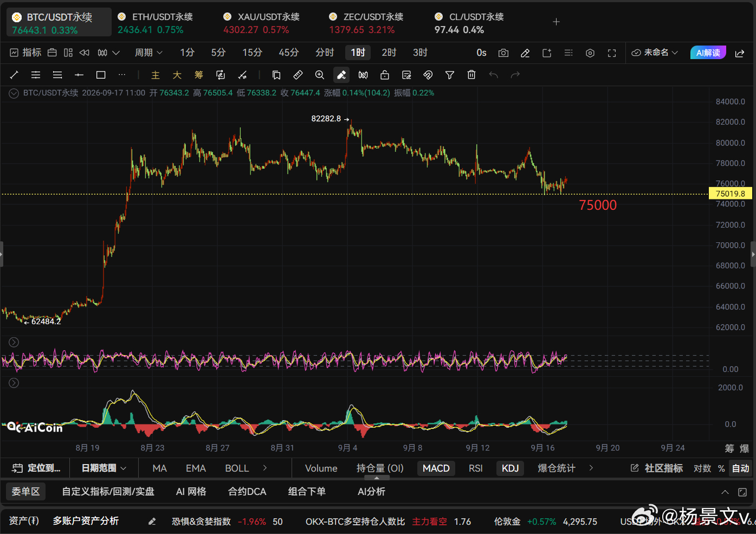Toggle 对数 logarithmic scale
The width and height of the screenshot is (756, 534).
(702, 468)
